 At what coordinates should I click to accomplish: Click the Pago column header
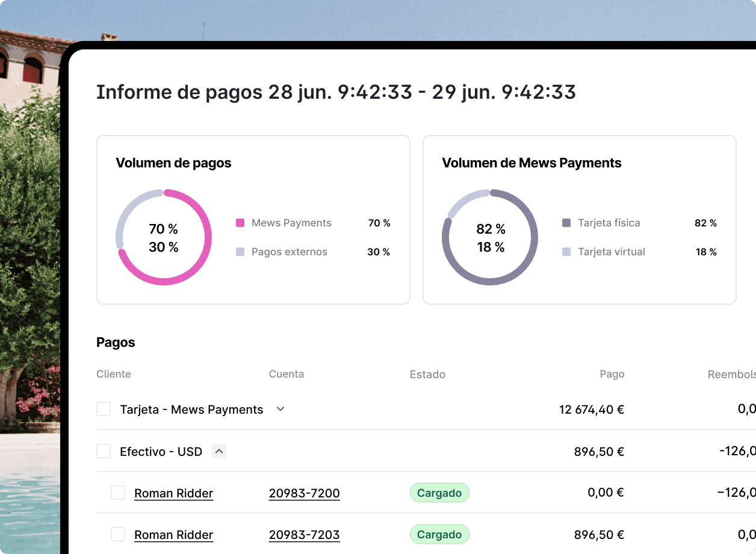(x=612, y=375)
